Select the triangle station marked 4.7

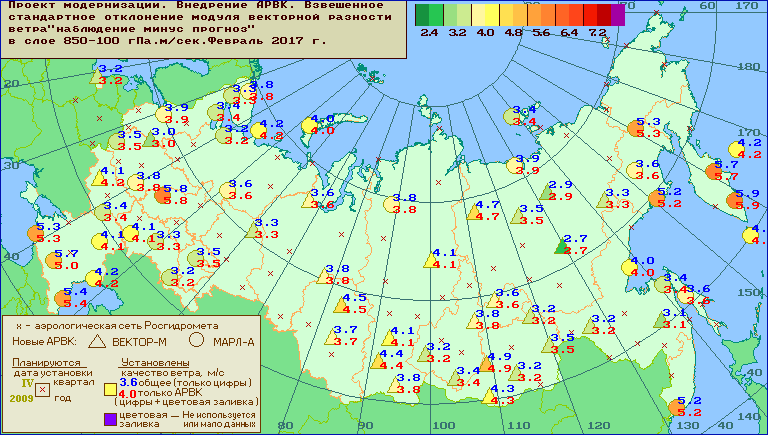tap(474, 213)
